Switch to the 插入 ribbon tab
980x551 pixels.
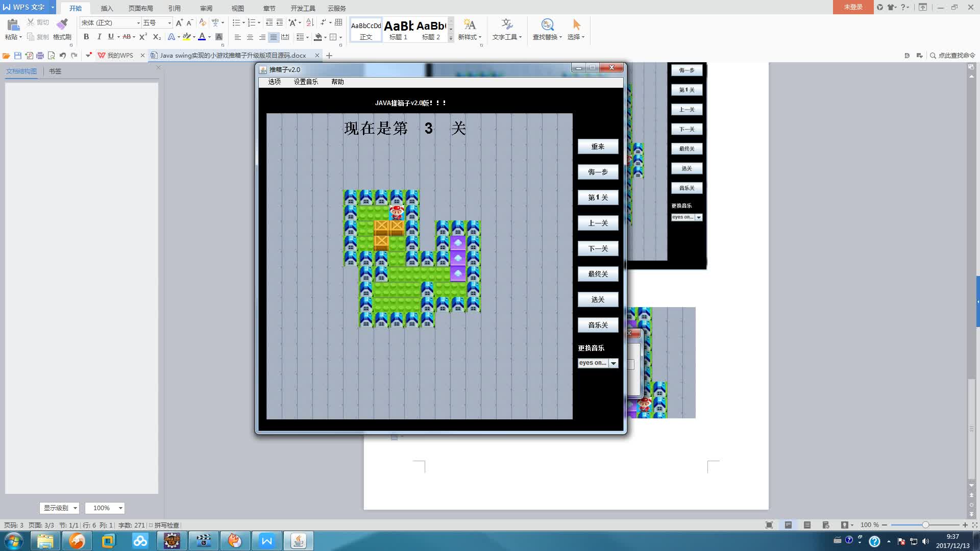tap(106, 8)
